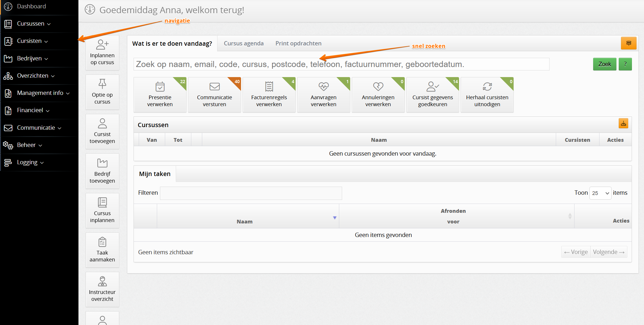Click the Filteren input field
This screenshot has width=644, height=325.
tap(251, 193)
